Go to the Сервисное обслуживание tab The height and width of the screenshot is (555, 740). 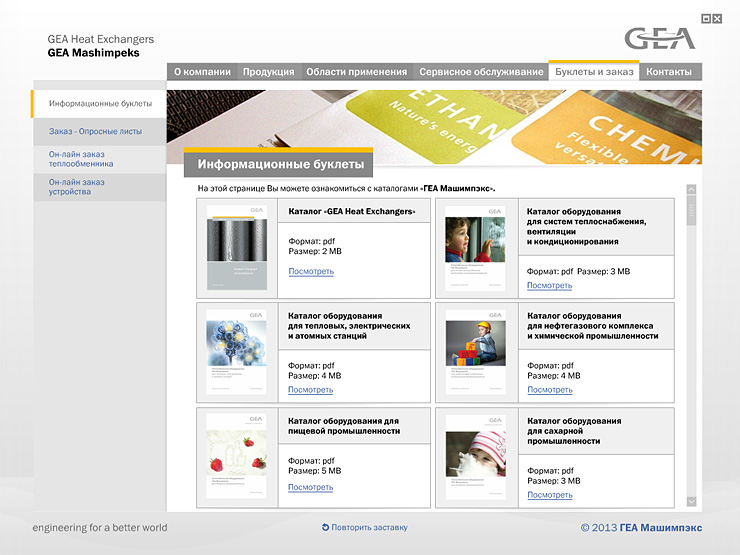click(x=481, y=72)
